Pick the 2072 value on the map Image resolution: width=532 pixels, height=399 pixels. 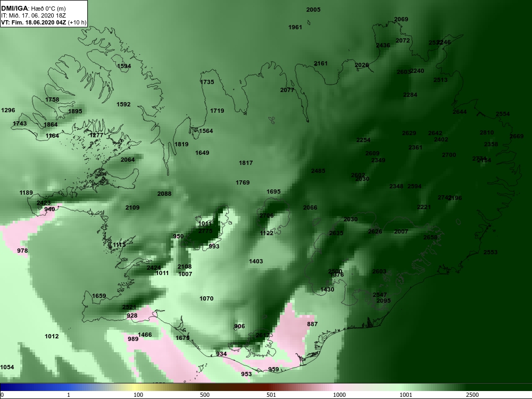point(403,41)
